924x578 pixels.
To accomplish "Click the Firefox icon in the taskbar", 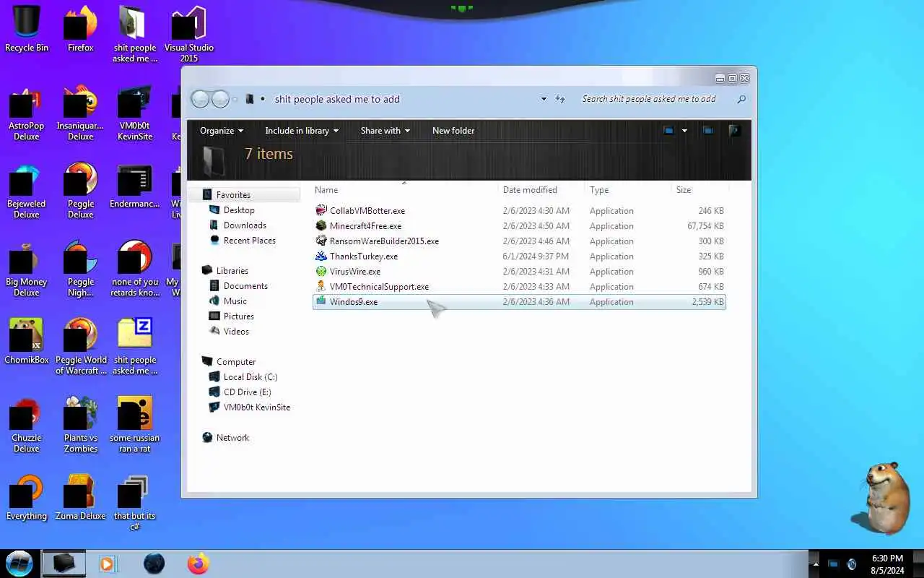I will [x=198, y=564].
